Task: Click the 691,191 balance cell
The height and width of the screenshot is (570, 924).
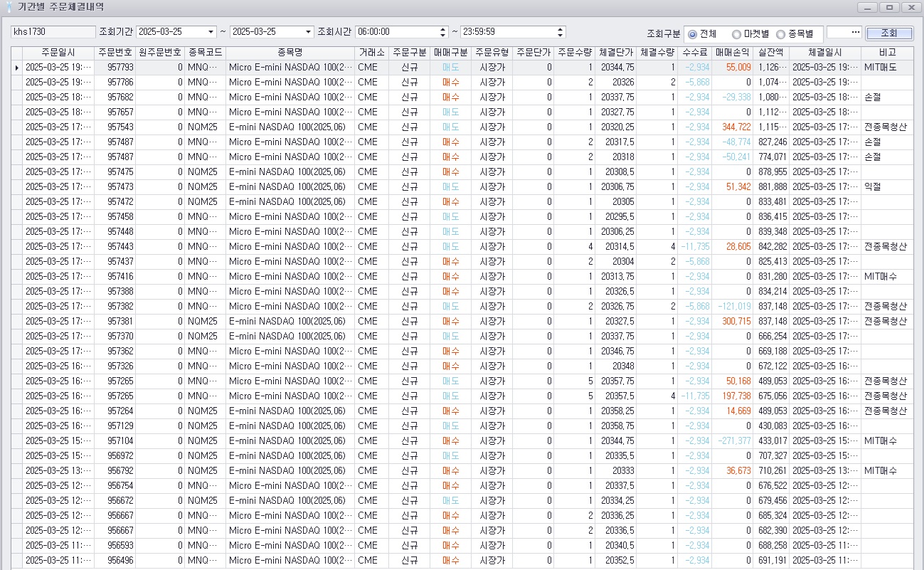Action: pyautogui.click(x=771, y=561)
